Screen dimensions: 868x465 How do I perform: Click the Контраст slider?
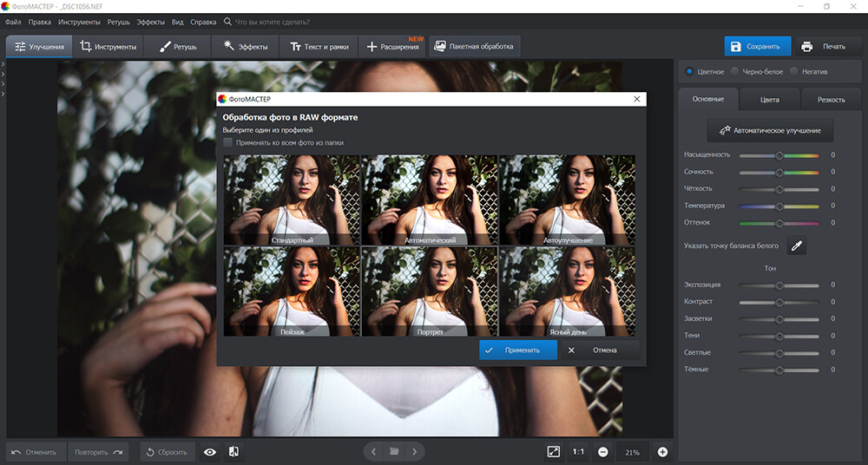point(779,302)
